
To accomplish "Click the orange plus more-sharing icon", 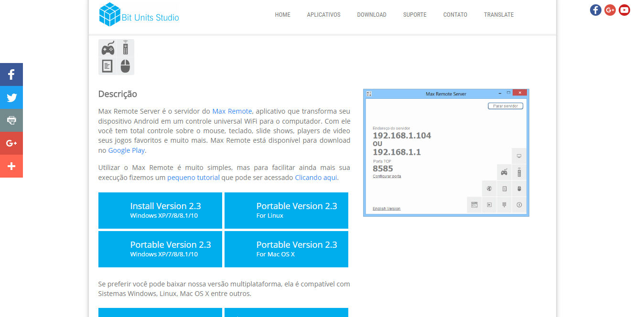I will pyautogui.click(x=11, y=166).
